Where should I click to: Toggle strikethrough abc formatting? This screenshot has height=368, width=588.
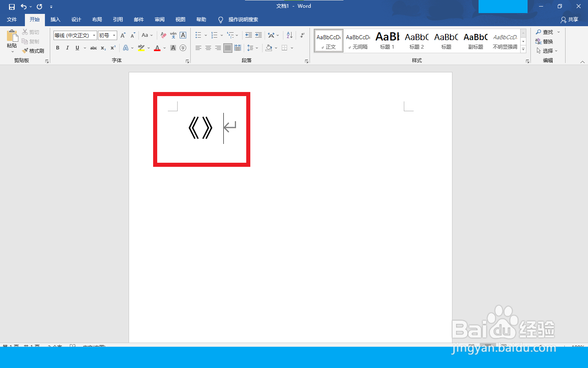94,48
